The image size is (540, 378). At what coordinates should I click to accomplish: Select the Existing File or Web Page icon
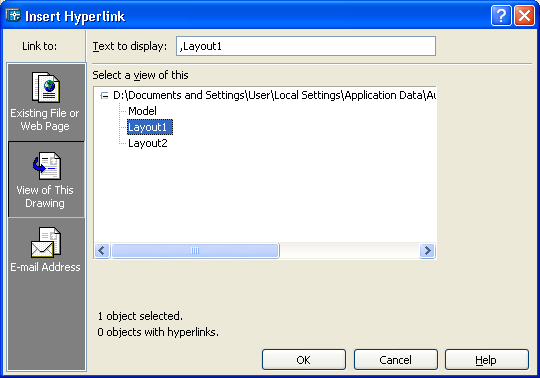coord(46,87)
